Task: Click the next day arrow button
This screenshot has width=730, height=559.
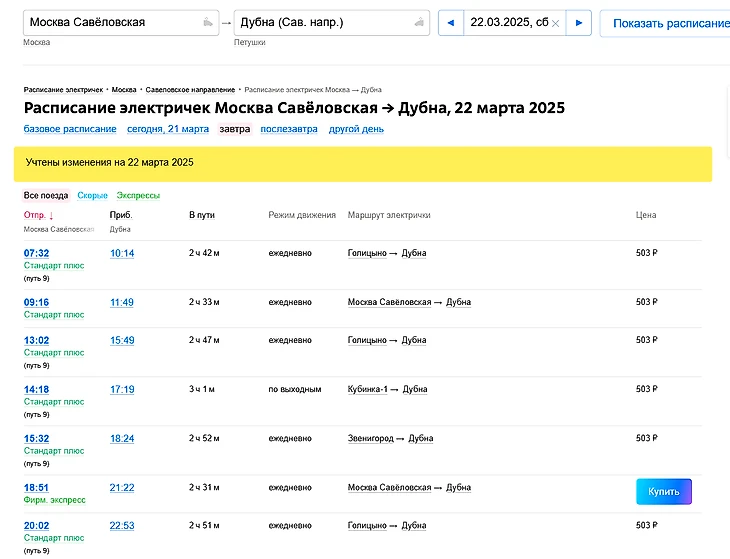Action: [579, 23]
